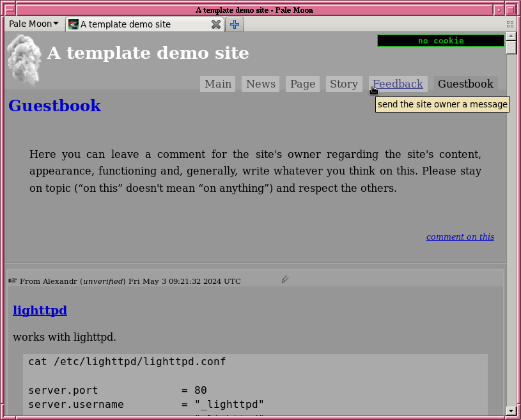This screenshot has height=420, width=521.
Task: Navigate to the Page menu item
Action: [x=302, y=84]
